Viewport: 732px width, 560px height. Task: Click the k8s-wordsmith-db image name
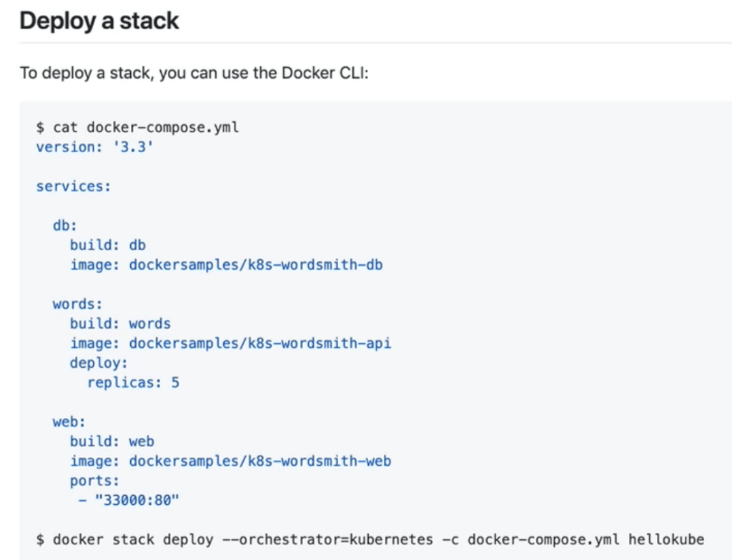[x=255, y=265]
